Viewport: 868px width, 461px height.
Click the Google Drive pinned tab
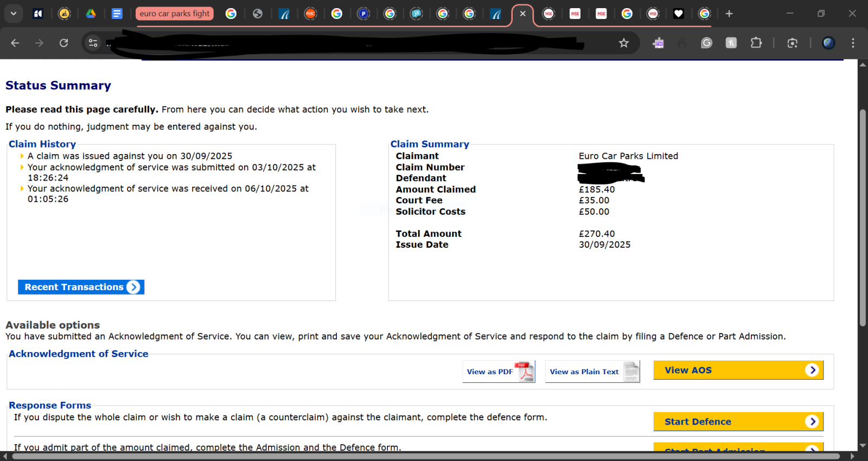point(91,14)
